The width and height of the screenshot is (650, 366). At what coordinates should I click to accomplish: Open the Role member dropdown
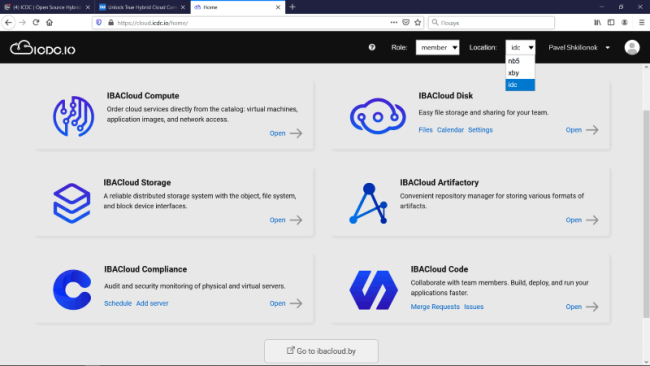point(437,47)
